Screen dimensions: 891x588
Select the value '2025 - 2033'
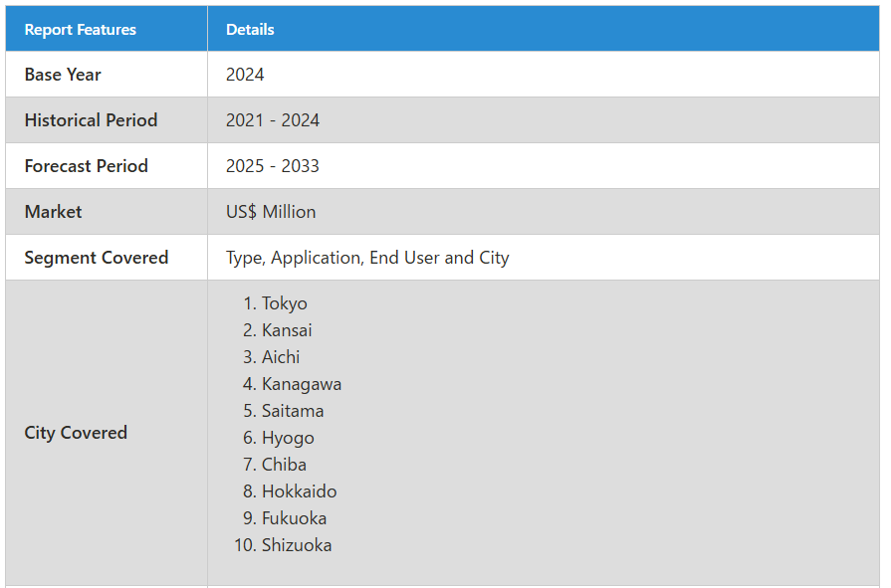(x=273, y=166)
